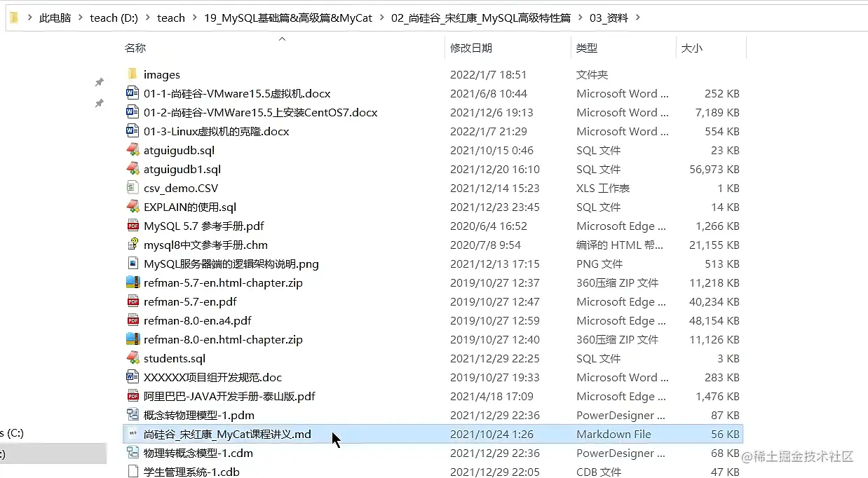Sort files by 修改日期 column header

click(471, 48)
